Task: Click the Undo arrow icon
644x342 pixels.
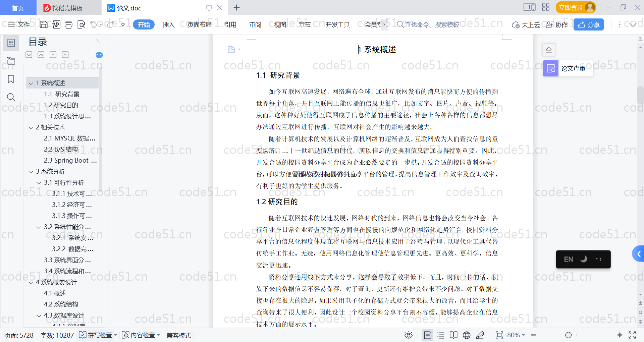Action: (x=94, y=24)
